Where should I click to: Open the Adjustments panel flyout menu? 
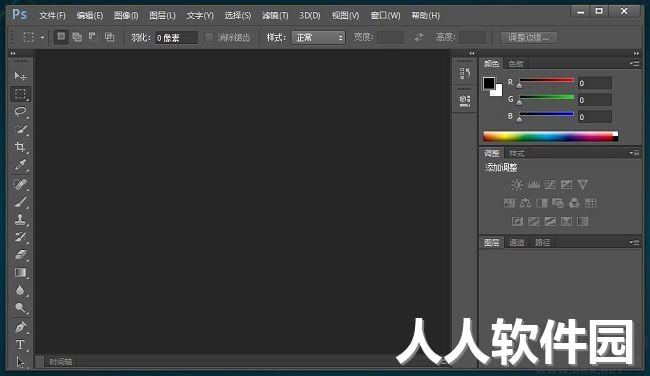[634, 153]
